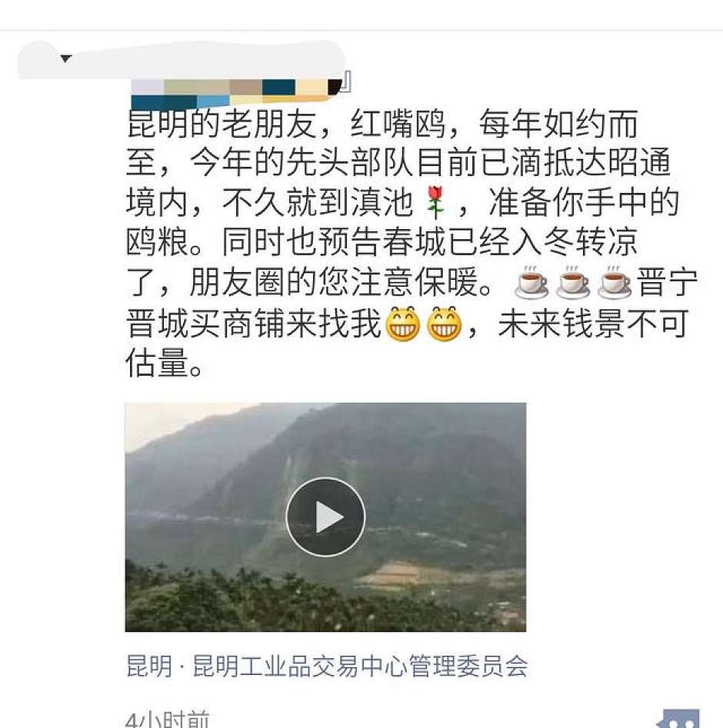Click the dark navy block in name mosaic
The width and height of the screenshot is (723, 728).
(x=278, y=87)
